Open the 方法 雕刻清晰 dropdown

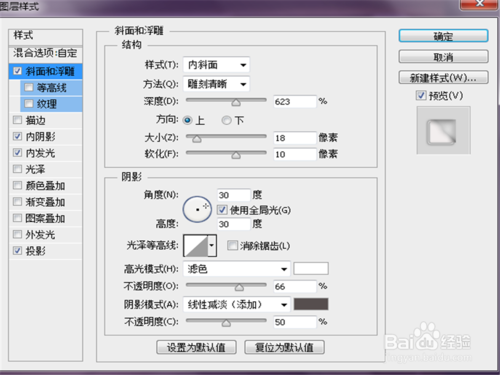pyautogui.click(x=216, y=84)
